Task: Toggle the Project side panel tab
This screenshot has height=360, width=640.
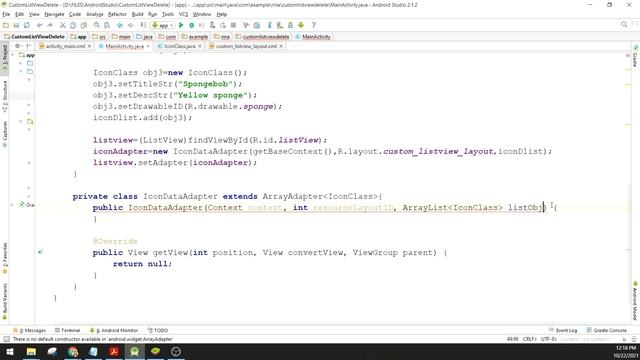Action: click(5, 58)
